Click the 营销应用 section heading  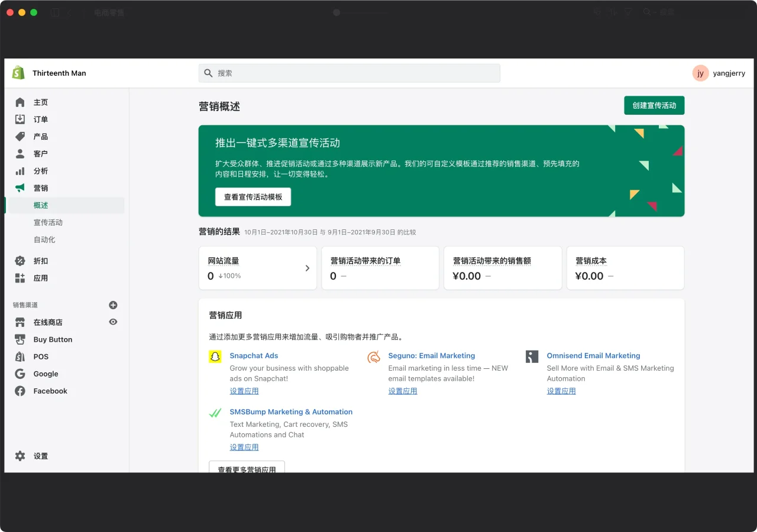click(225, 315)
